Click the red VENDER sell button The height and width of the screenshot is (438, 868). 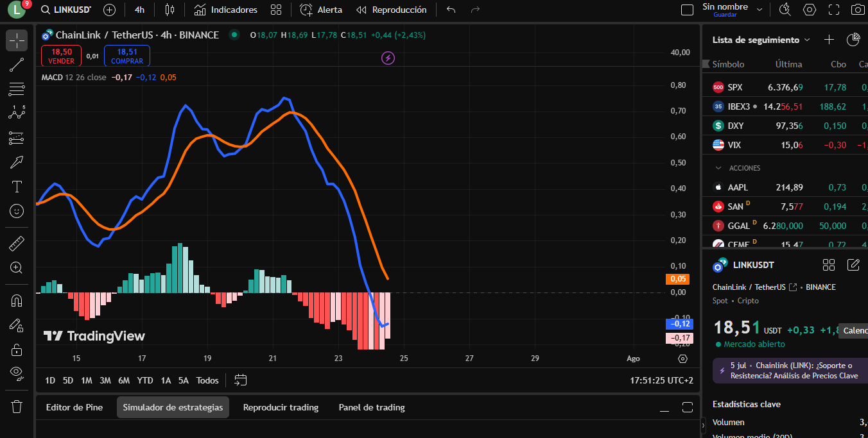pyautogui.click(x=62, y=56)
